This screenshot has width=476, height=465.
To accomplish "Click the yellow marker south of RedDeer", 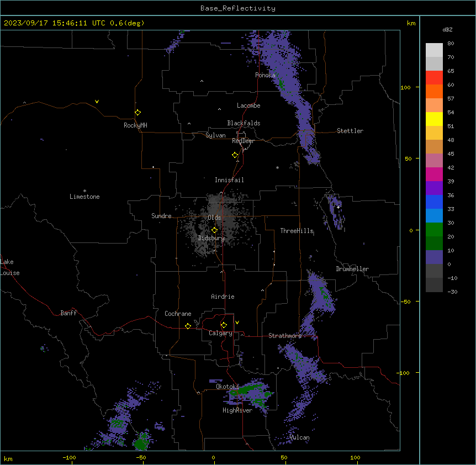I will click(235, 155).
